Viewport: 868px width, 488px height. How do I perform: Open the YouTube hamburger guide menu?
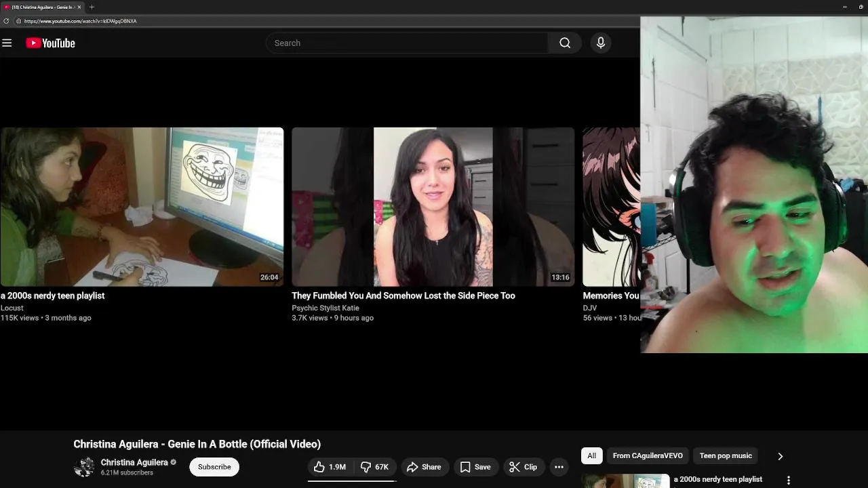pos(7,43)
